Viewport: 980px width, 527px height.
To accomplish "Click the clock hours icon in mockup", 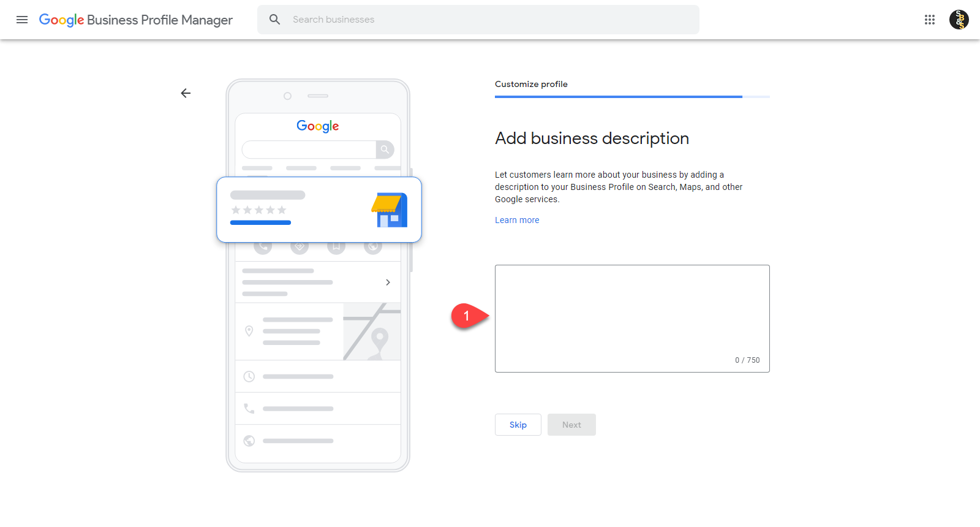I will 249,376.
